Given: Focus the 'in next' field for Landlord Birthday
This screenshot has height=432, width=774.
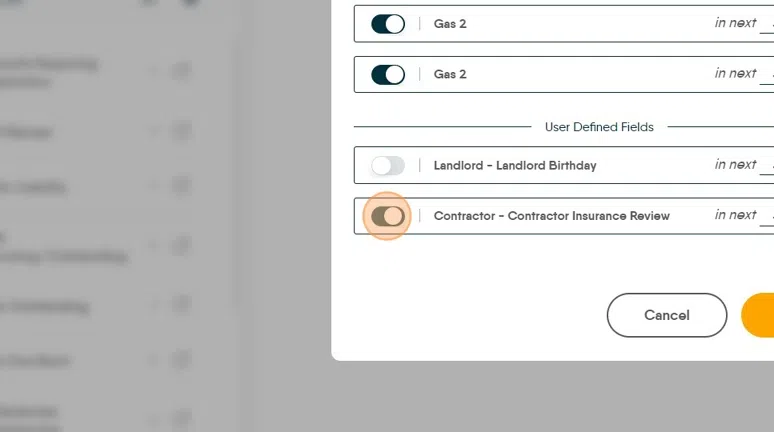Looking at the screenshot, I should tap(766, 166).
